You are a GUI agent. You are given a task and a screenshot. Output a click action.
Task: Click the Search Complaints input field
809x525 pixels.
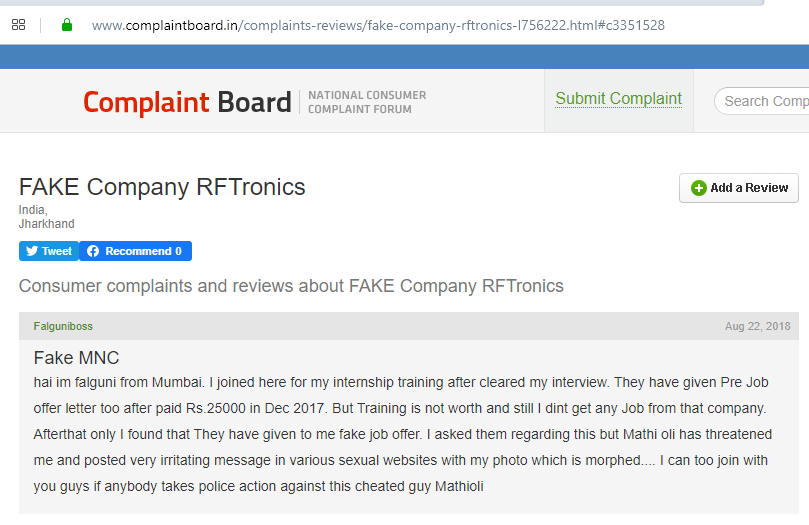pyautogui.click(x=762, y=101)
